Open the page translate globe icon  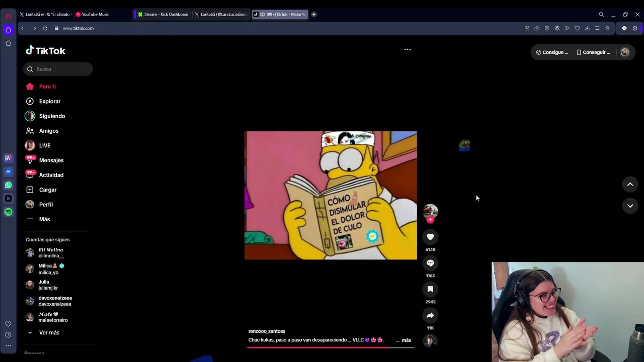click(x=557, y=28)
